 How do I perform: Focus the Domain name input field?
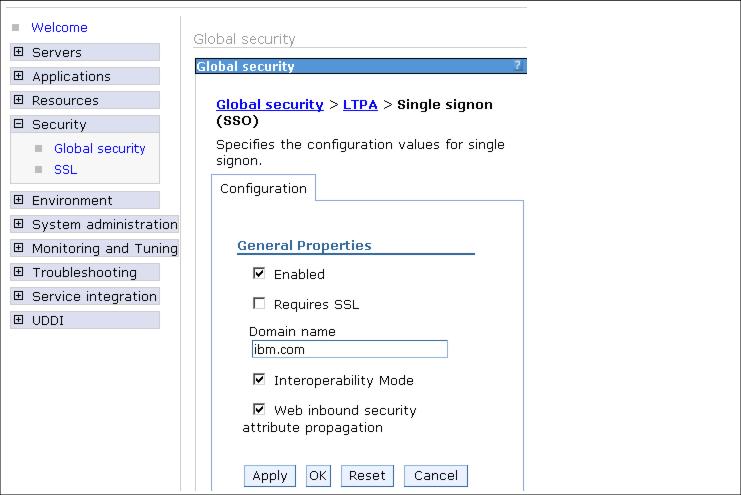(x=350, y=349)
